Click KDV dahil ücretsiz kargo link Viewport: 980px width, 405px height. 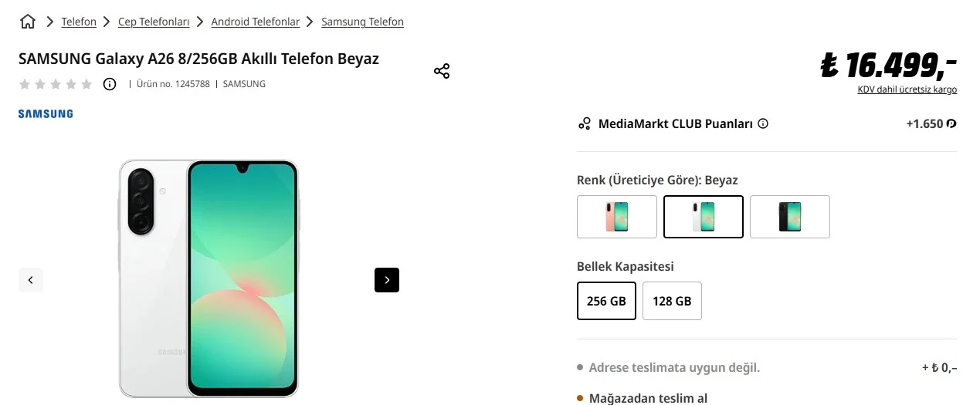tap(907, 89)
